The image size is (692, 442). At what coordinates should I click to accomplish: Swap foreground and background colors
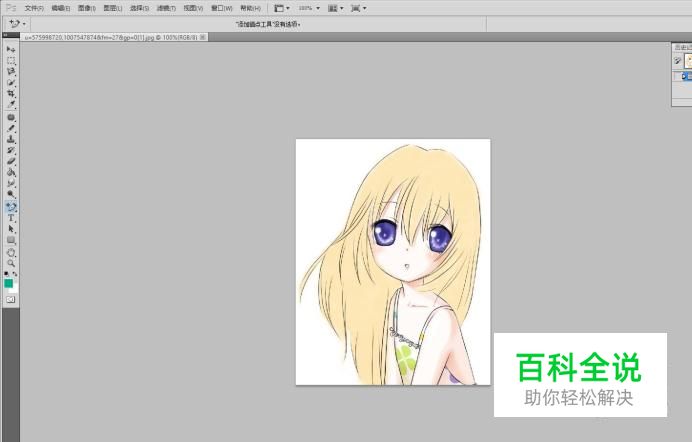tap(15, 274)
